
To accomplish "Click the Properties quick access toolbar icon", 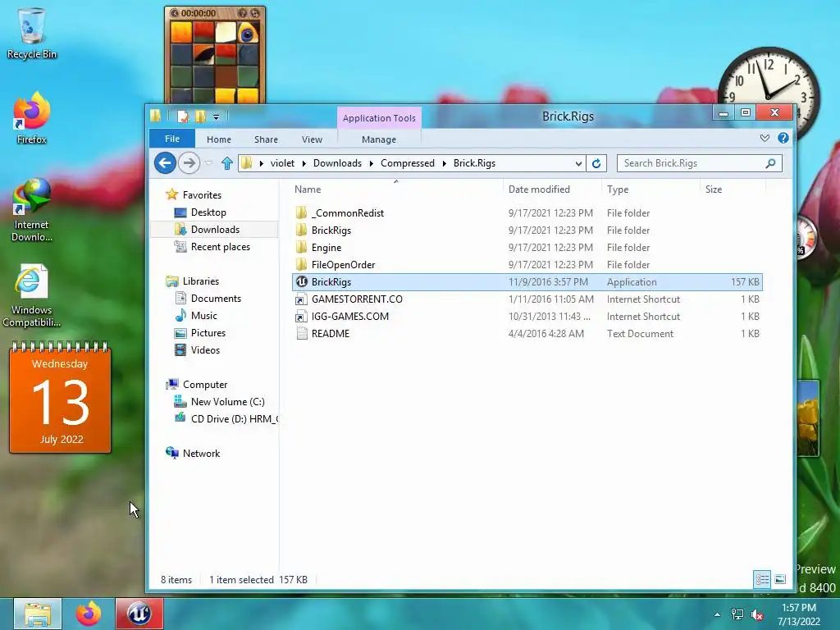I will pos(183,116).
